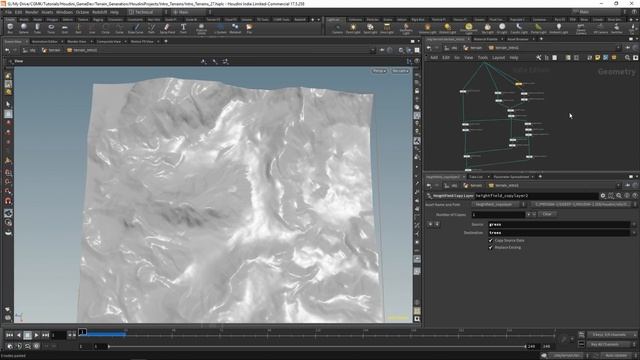Open the Persp camera dropdown in viewport
The image size is (640, 360).
point(379,71)
